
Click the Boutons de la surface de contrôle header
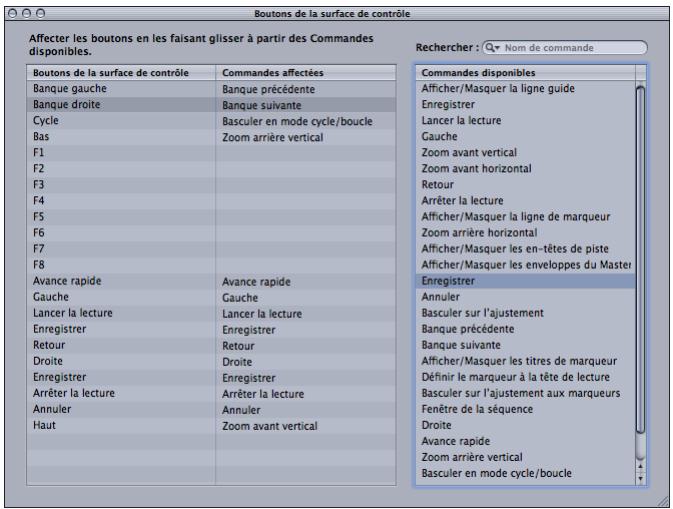click(x=121, y=73)
